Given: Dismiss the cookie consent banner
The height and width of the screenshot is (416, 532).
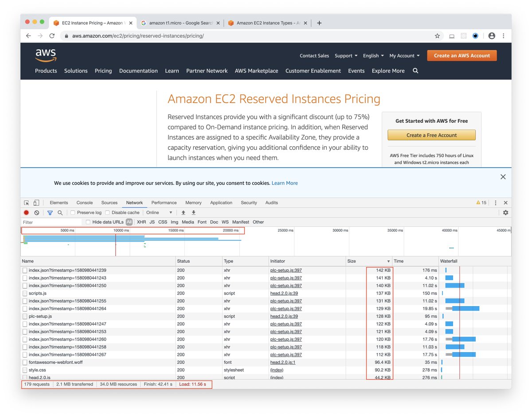Looking at the screenshot, I should click(503, 177).
